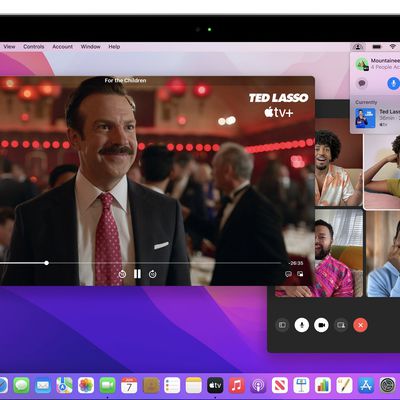The height and width of the screenshot is (400, 400).
Task: Open News from the Dock
Action: coord(280,386)
